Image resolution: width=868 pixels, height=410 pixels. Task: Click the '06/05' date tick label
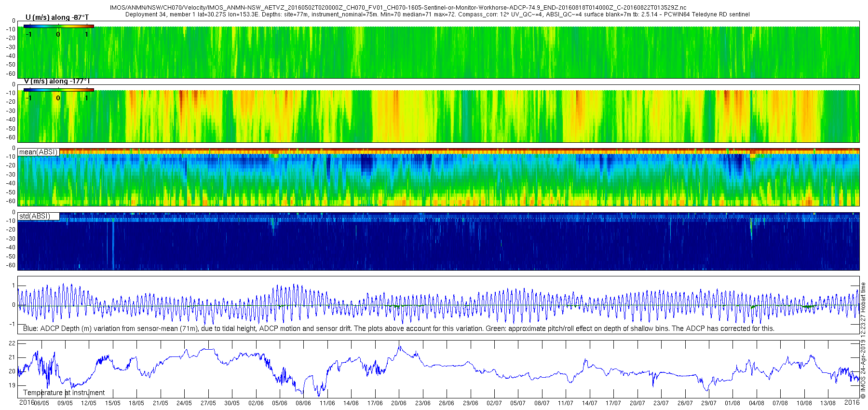tap(41, 403)
